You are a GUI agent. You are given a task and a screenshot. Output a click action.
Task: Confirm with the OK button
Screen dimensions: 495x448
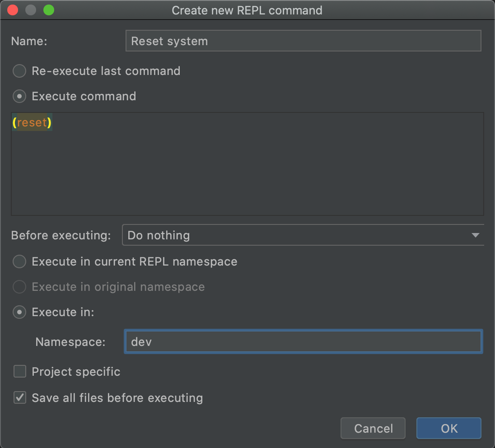448,428
